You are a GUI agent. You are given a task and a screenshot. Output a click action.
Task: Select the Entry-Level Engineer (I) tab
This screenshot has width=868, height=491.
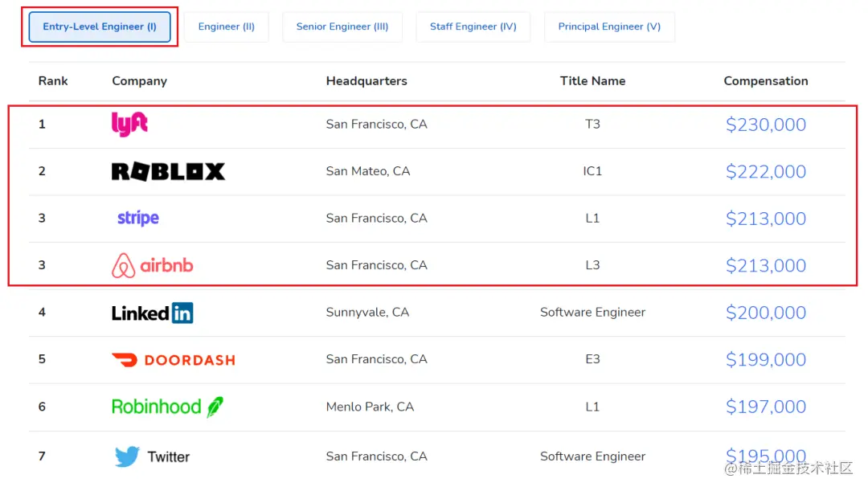click(100, 27)
